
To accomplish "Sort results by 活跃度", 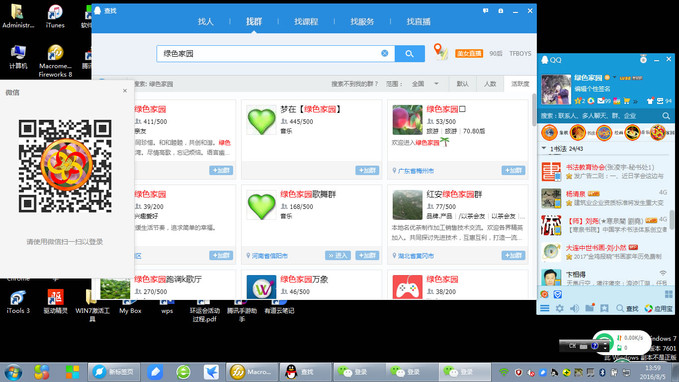I will tap(520, 84).
